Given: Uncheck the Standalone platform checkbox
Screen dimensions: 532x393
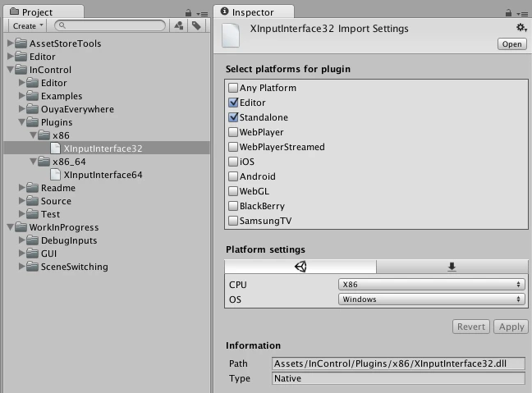Looking at the screenshot, I should (x=233, y=117).
